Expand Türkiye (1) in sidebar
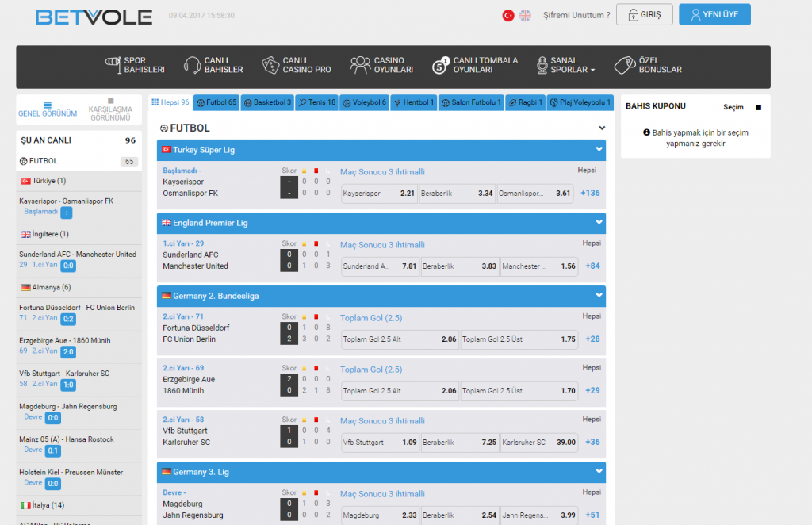Image resolution: width=812 pixels, height=525 pixels. pos(79,181)
